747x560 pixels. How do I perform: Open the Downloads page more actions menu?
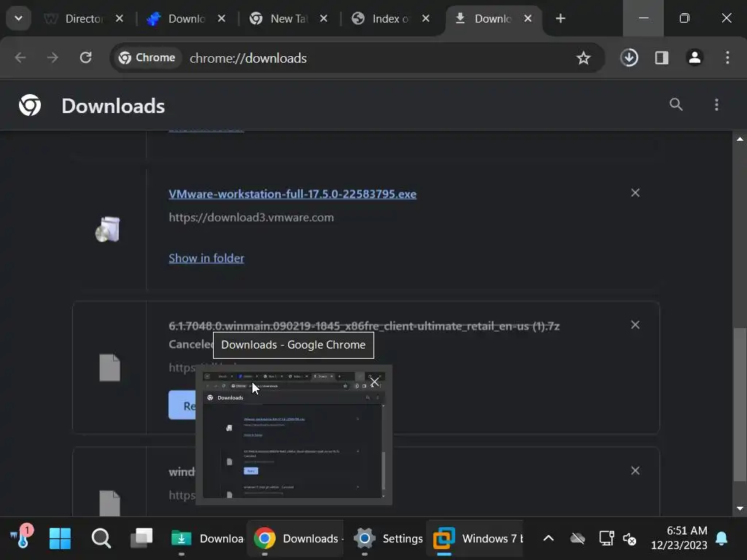(x=716, y=105)
